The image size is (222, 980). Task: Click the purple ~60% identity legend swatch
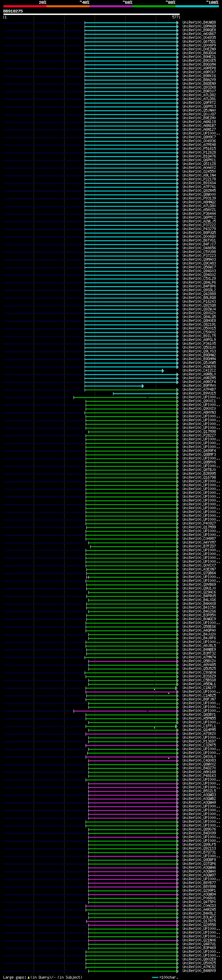click(x=111, y=6)
